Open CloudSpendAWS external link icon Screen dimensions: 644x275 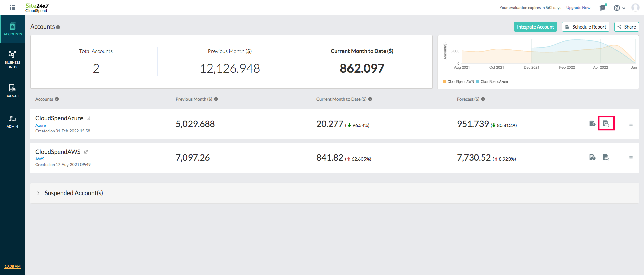(x=86, y=152)
